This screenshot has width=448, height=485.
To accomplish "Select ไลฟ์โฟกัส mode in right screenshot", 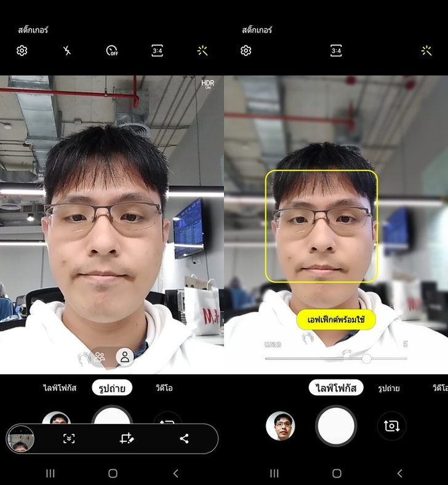I will coord(336,388).
